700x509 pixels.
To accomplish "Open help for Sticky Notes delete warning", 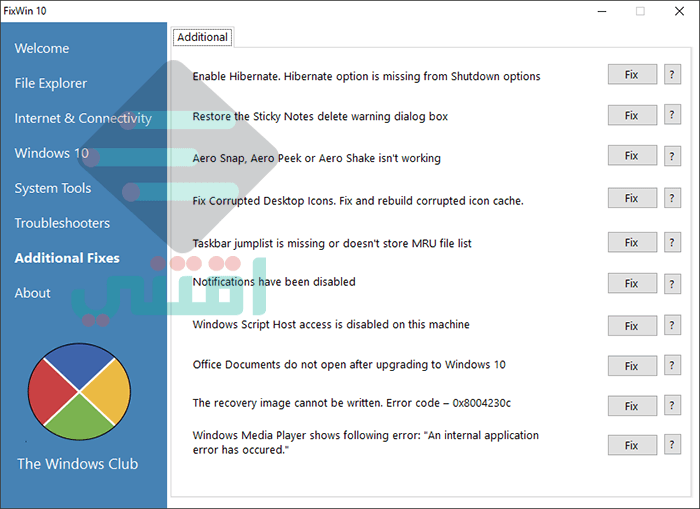I will tap(672, 115).
